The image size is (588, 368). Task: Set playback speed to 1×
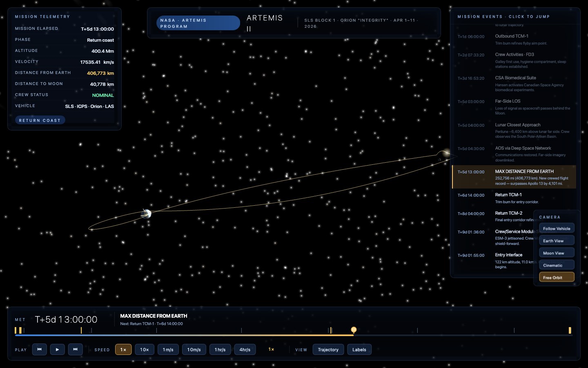123,350
